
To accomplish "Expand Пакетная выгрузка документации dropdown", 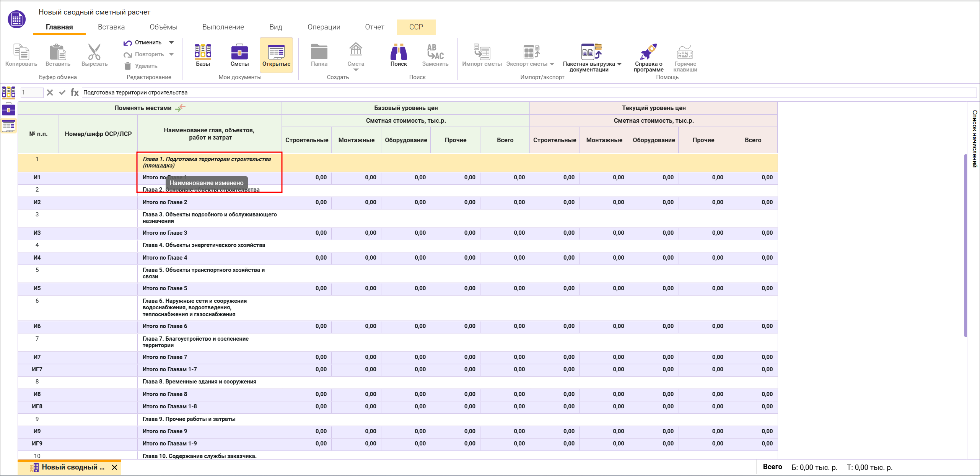I will [620, 64].
